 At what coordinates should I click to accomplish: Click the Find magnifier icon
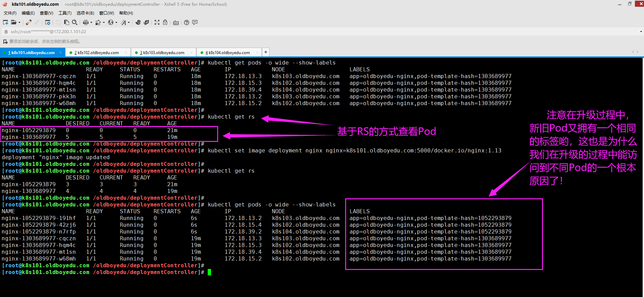tap(75, 22)
